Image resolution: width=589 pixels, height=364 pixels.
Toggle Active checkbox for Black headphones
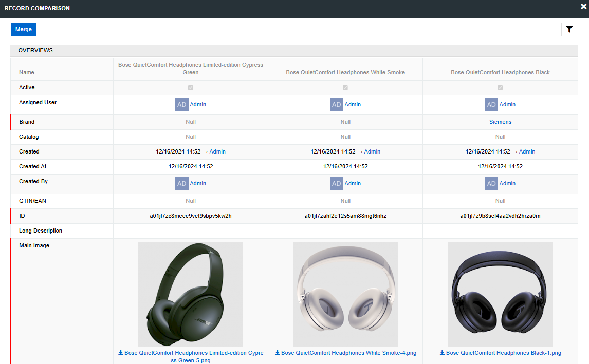click(x=500, y=87)
